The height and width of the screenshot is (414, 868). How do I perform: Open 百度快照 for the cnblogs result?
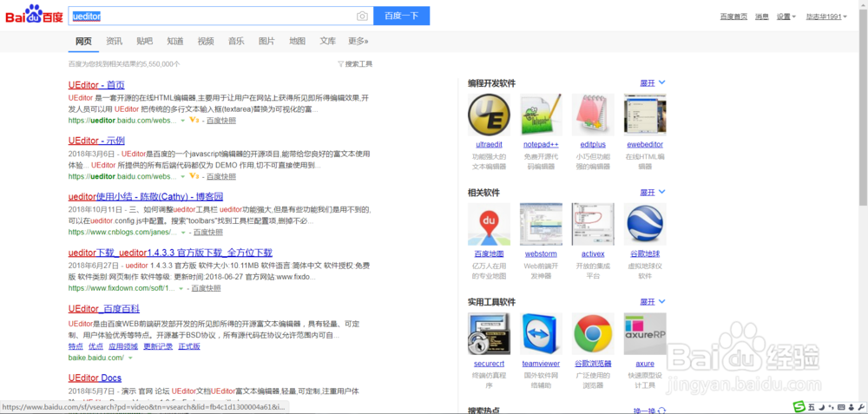coord(207,233)
